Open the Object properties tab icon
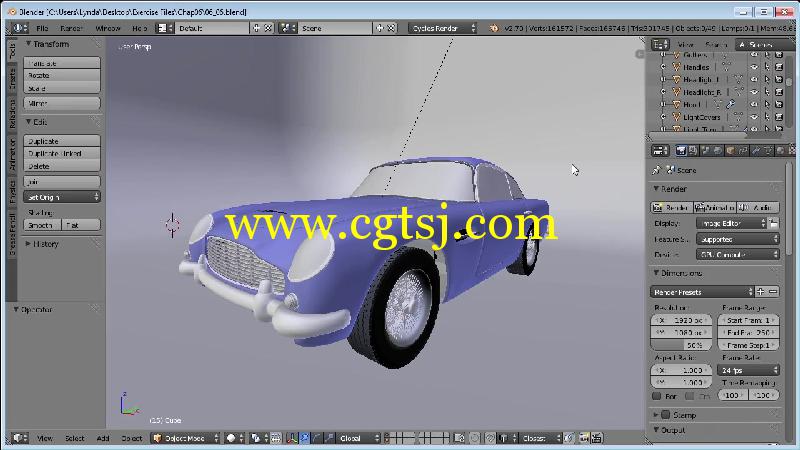This screenshot has width=800, height=450. click(x=730, y=151)
